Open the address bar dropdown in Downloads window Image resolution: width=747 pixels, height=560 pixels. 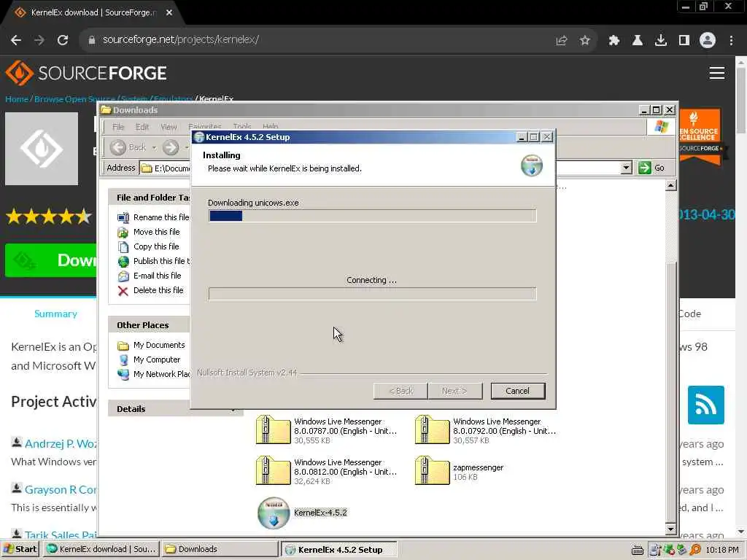[626, 168]
